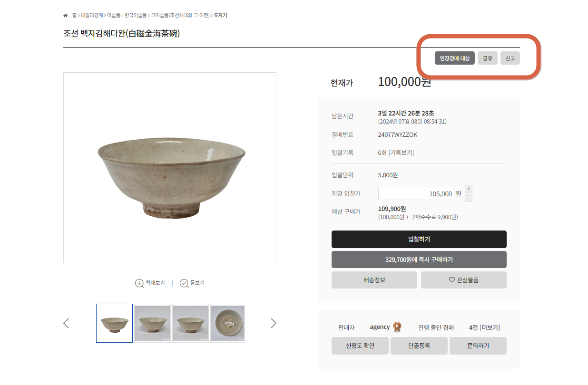Open 데일리경매 breadcrumb link
This screenshot has height=385, width=588.
pyautogui.click(x=92, y=15)
